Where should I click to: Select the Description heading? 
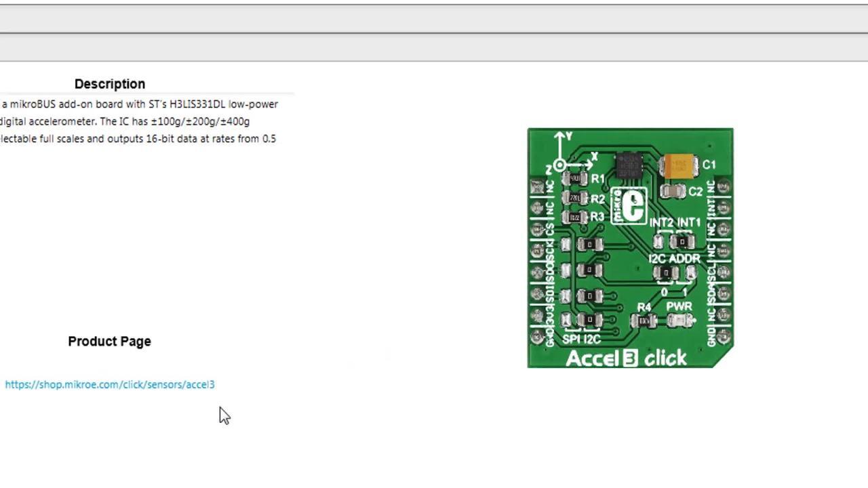(110, 84)
